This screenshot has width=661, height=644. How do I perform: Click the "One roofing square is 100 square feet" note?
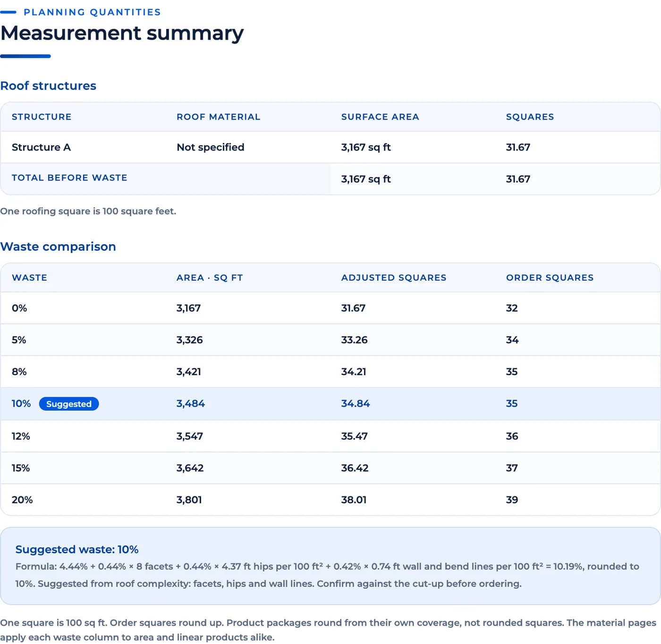(x=88, y=211)
